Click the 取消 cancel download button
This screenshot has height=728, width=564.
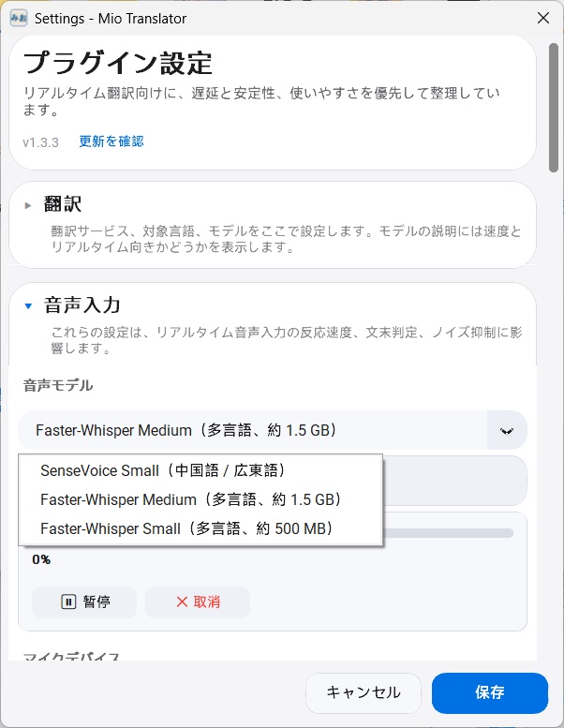click(198, 602)
